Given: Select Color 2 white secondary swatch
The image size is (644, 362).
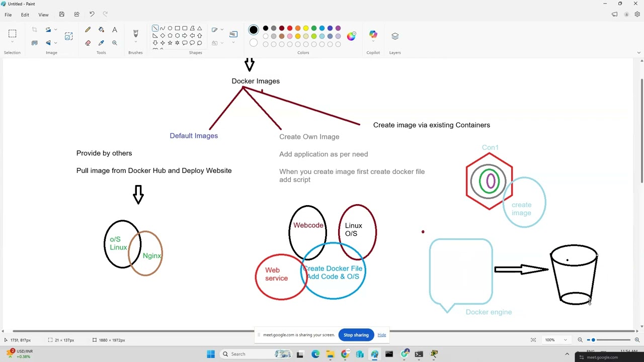Looking at the screenshot, I should (x=254, y=43).
